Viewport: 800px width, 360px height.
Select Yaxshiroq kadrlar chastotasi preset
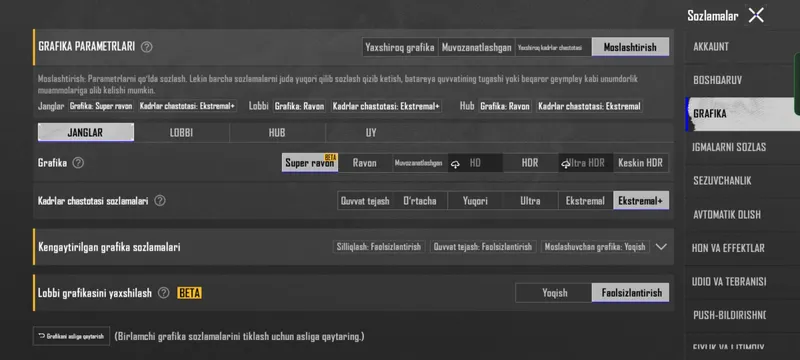[x=553, y=47]
